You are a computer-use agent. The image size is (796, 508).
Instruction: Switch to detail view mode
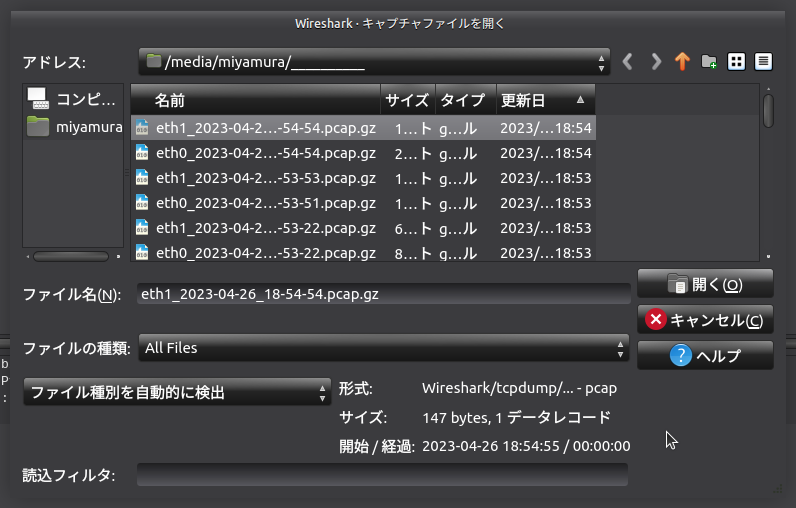point(763,62)
